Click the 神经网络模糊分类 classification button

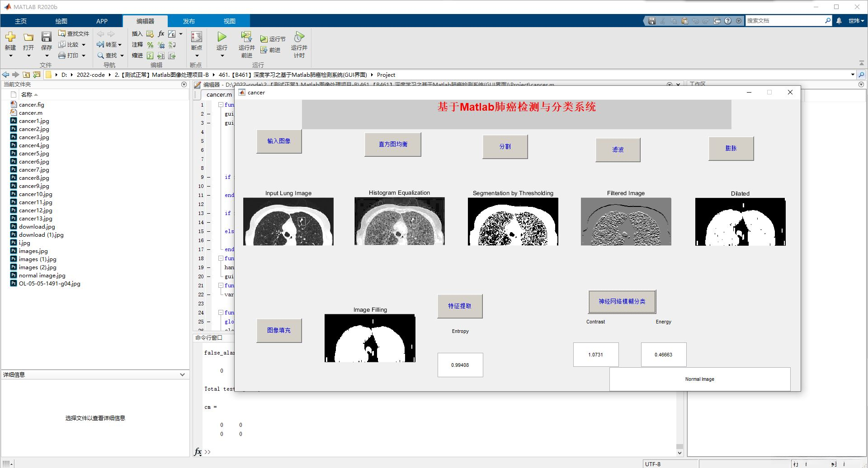click(x=622, y=301)
